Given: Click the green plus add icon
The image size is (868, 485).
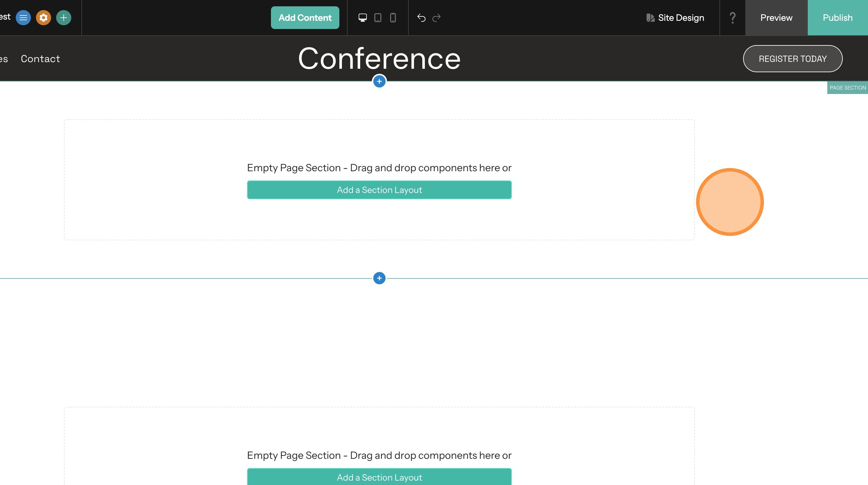Looking at the screenshot, I should click(64, 18).
